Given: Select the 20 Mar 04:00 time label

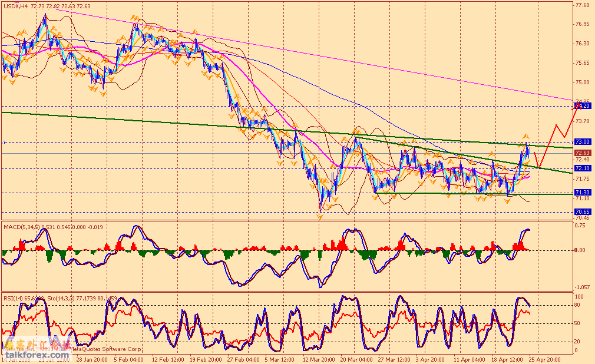Looking at the screenshot, I should pyautogui.click(x=356, y=359).
